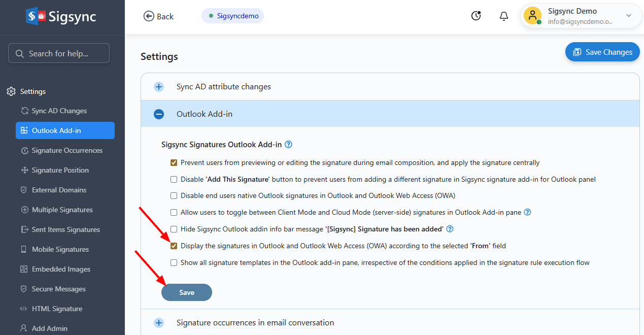Click the help icon beside Outlook Add-in heading

tap(288, 145)
